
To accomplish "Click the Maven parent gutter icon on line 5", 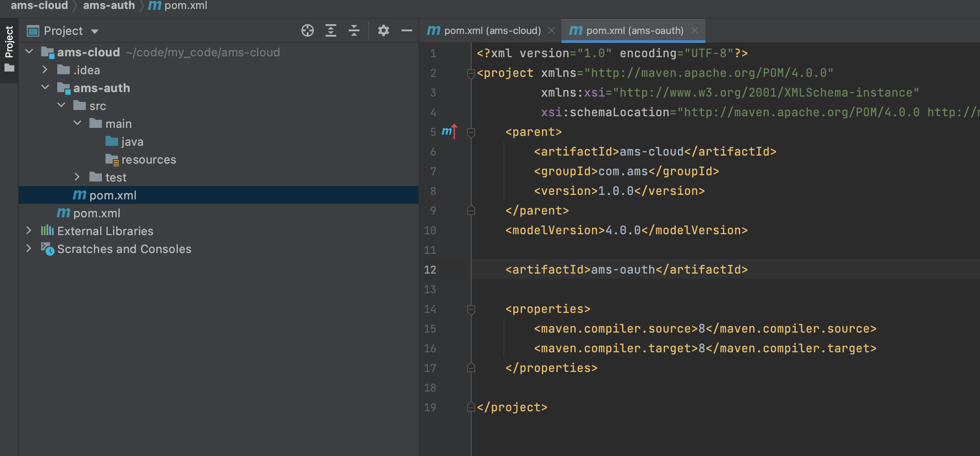I will (449, 131).
